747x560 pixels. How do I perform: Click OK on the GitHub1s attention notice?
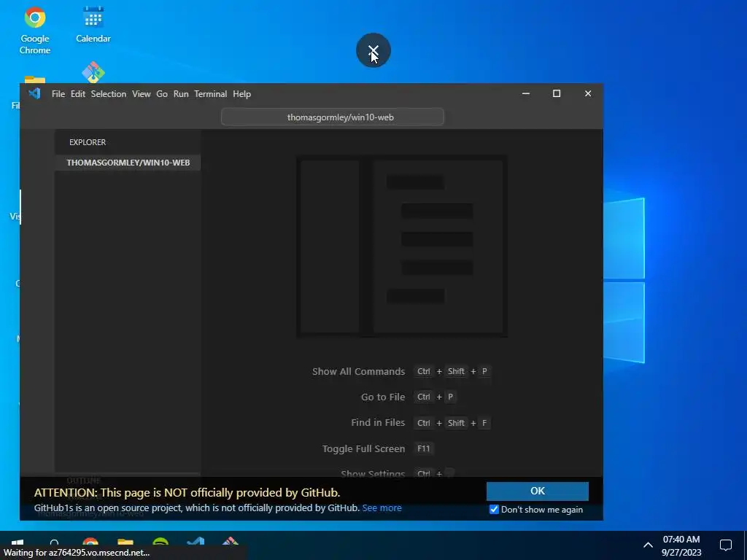point(538,491)
